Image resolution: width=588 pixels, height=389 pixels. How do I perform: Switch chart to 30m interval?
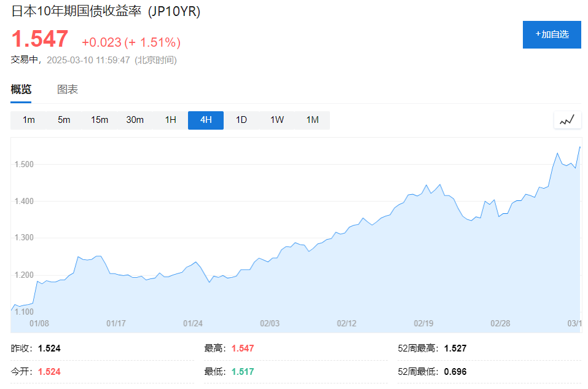pos(135,120)
